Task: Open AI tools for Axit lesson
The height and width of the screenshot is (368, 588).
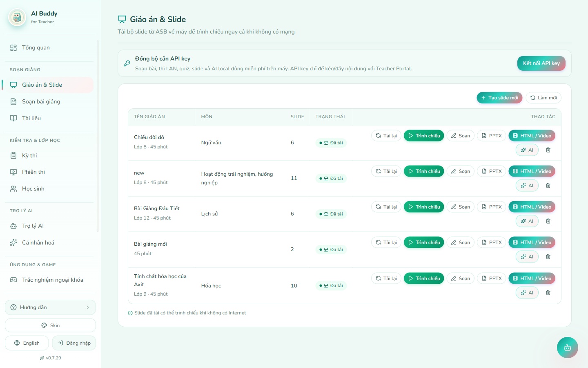Action: pyautogui.click(x=527, y=293)
